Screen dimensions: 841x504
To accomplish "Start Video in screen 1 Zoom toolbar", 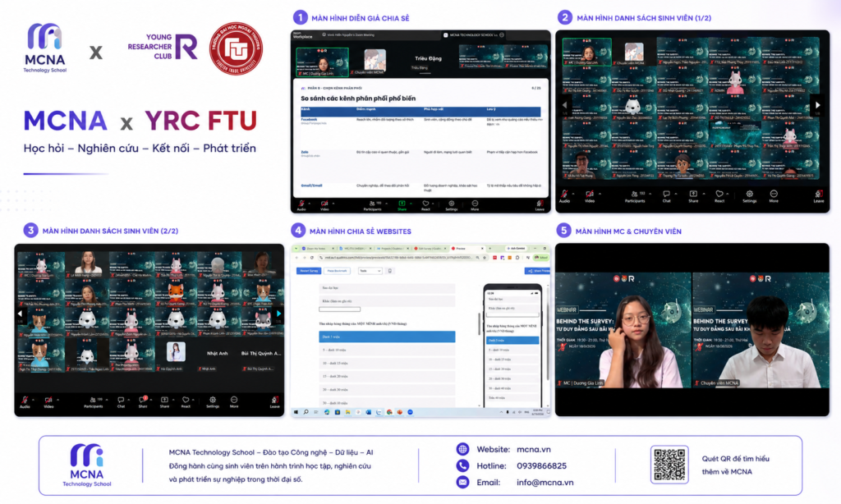I will pyautogui.click(x=324, y=205).
